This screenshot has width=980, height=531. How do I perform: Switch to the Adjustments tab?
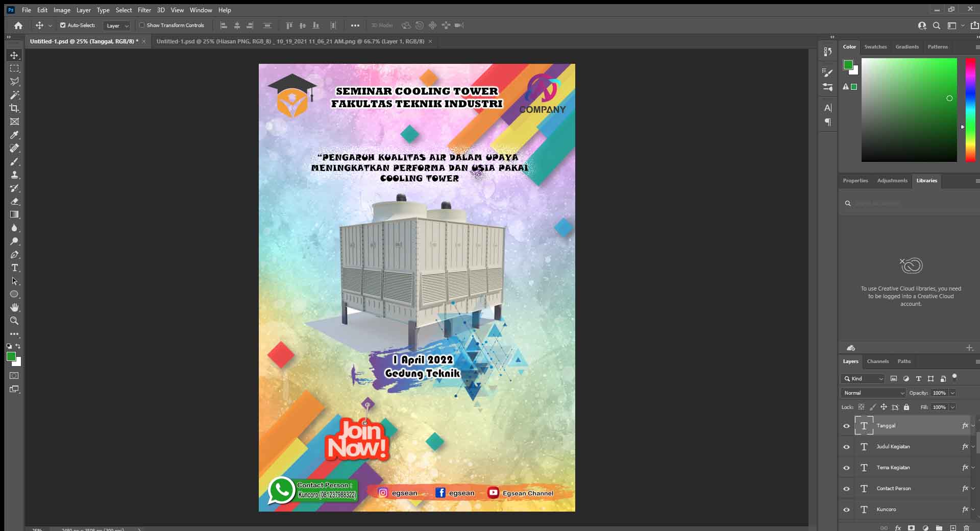click(x=892, y=180)
